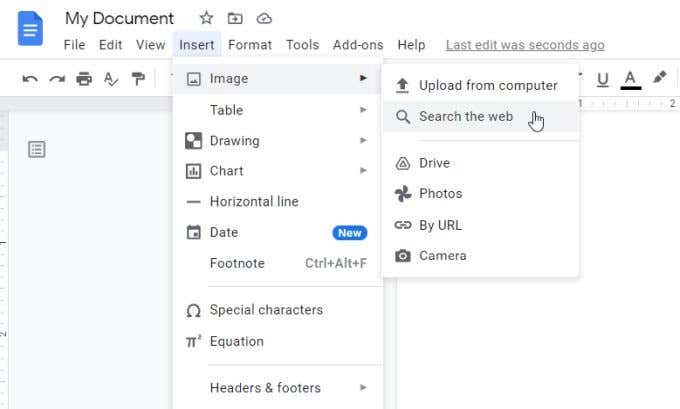Click the undo arrow icon

[30, 79]
